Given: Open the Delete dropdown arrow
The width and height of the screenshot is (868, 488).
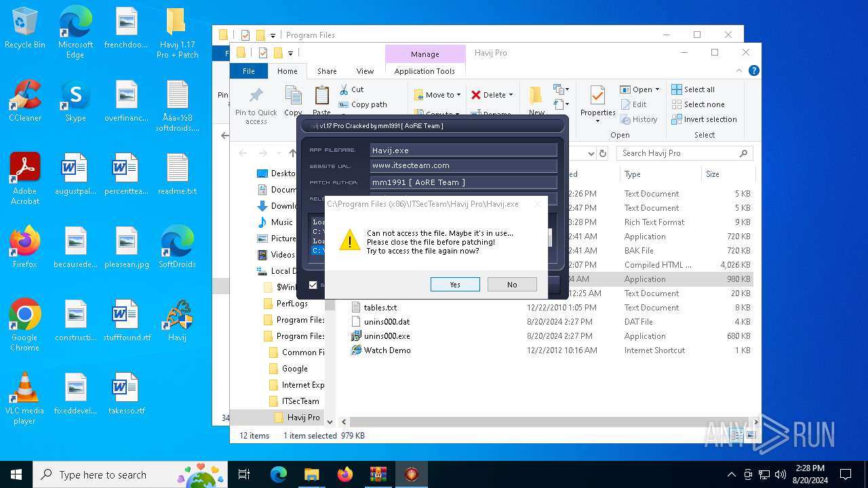Looking at the screenshot, I should 511,95.
